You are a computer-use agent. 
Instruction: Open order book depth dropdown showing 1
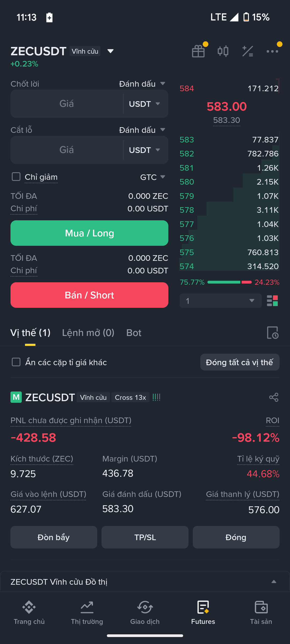pyautogui.click(x=220, y=301)
